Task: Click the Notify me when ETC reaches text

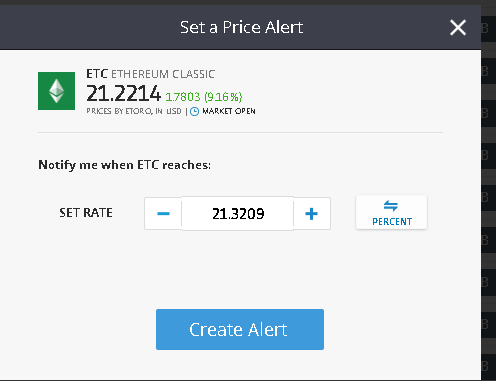Action: [x=124, y=165]
